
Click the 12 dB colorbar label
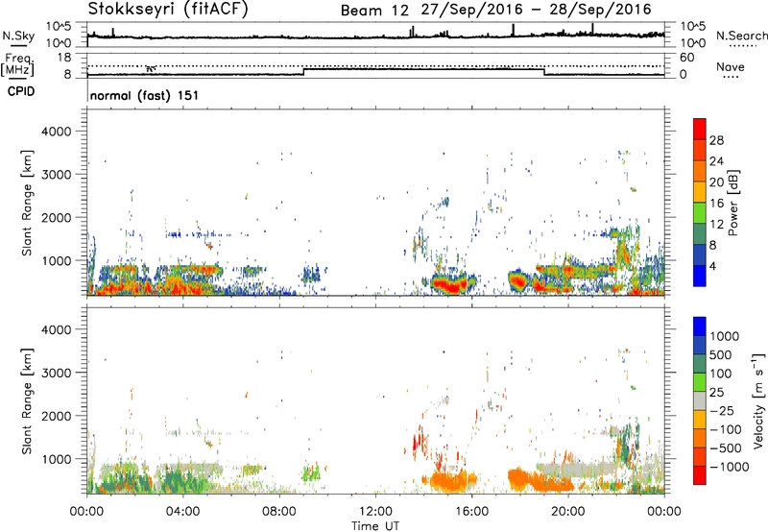coord(716,225)
